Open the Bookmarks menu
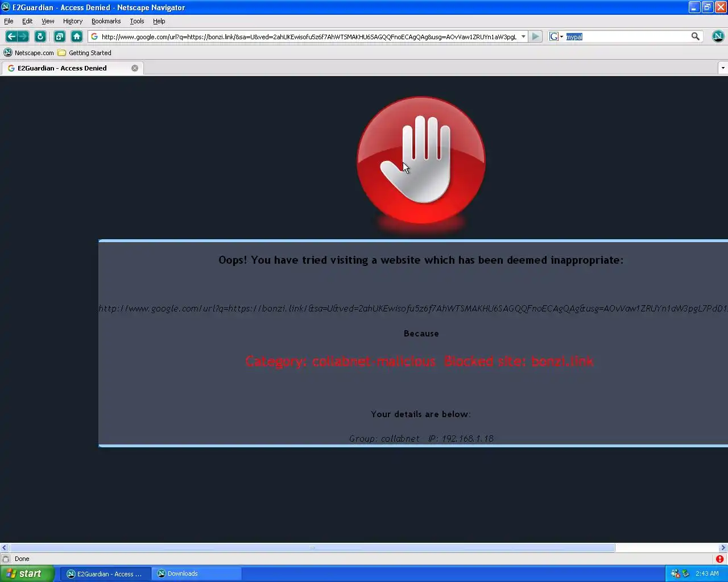 tap(106, 21)
